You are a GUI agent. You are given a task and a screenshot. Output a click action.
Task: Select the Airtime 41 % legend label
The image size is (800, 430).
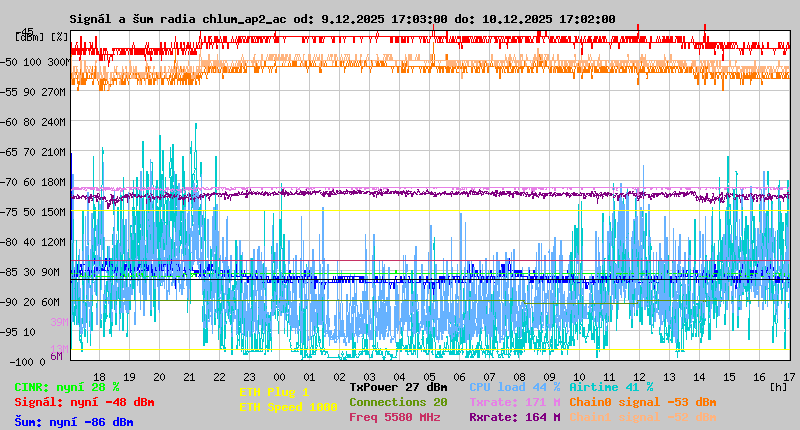611,386
